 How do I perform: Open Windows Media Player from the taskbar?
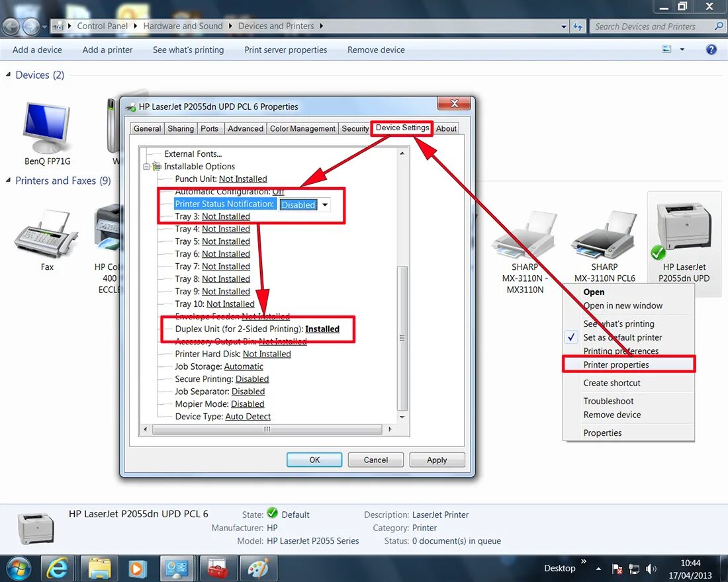(x=138, y=569)
